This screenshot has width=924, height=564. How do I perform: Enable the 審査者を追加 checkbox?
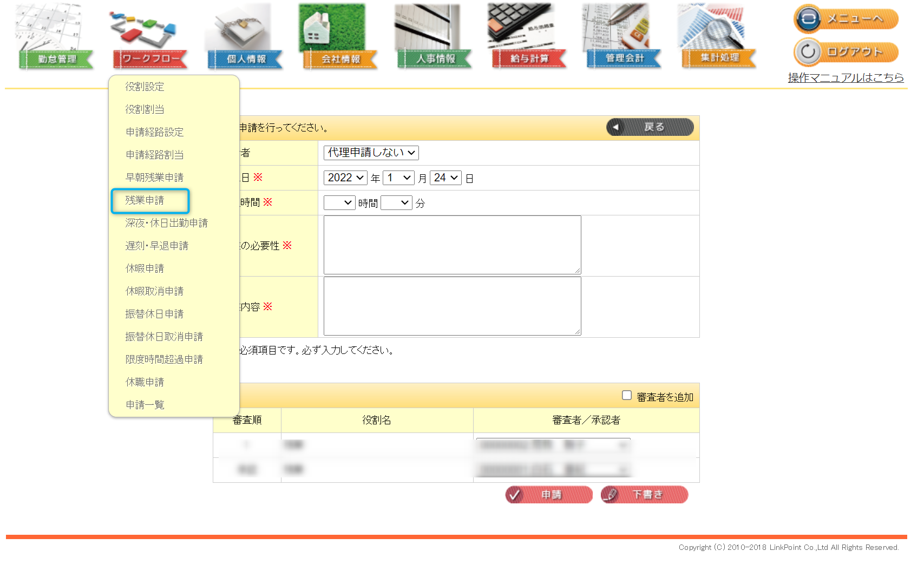pos(627,396)
